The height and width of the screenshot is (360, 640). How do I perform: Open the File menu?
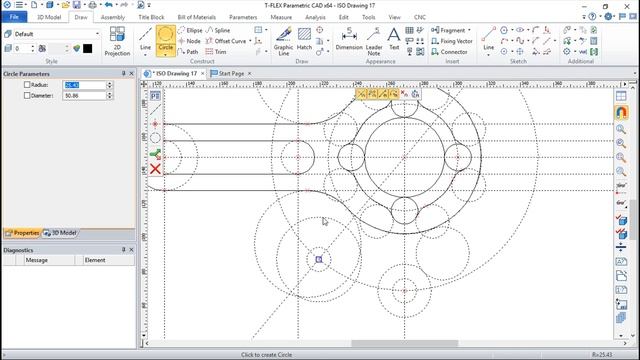click(14, 17)
